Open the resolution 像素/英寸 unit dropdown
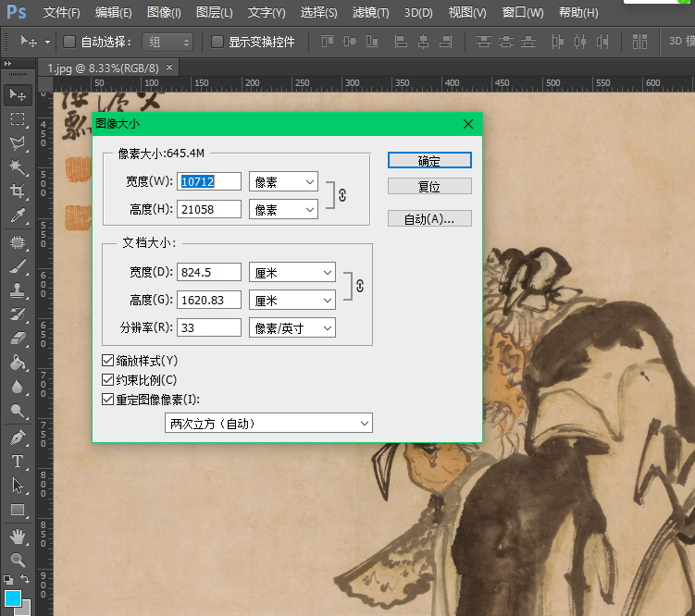Screen dimensions: 695x616 [292, 327]
